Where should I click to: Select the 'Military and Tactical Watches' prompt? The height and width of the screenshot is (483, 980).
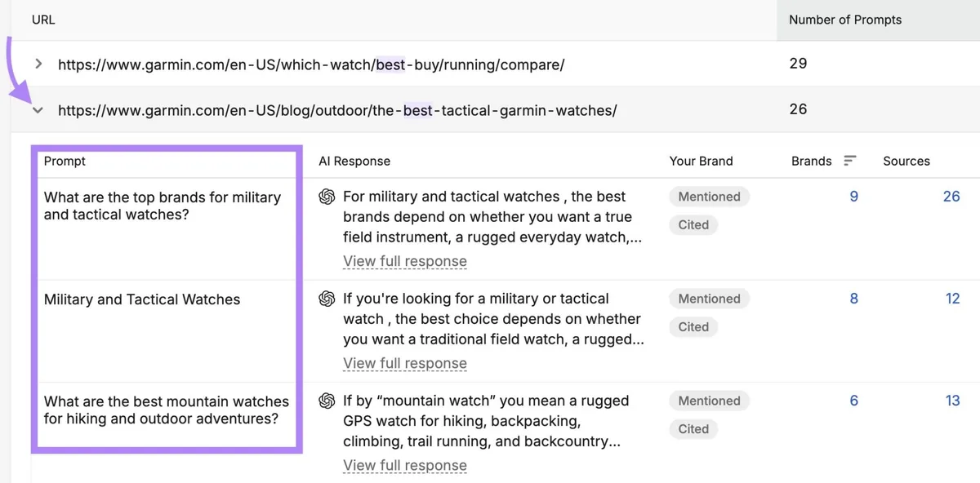pyautogui.click(x=142, y=299)
